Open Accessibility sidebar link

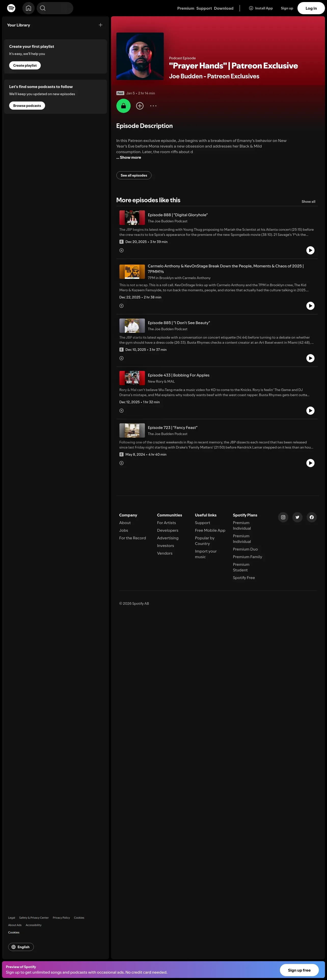[34, 925]
